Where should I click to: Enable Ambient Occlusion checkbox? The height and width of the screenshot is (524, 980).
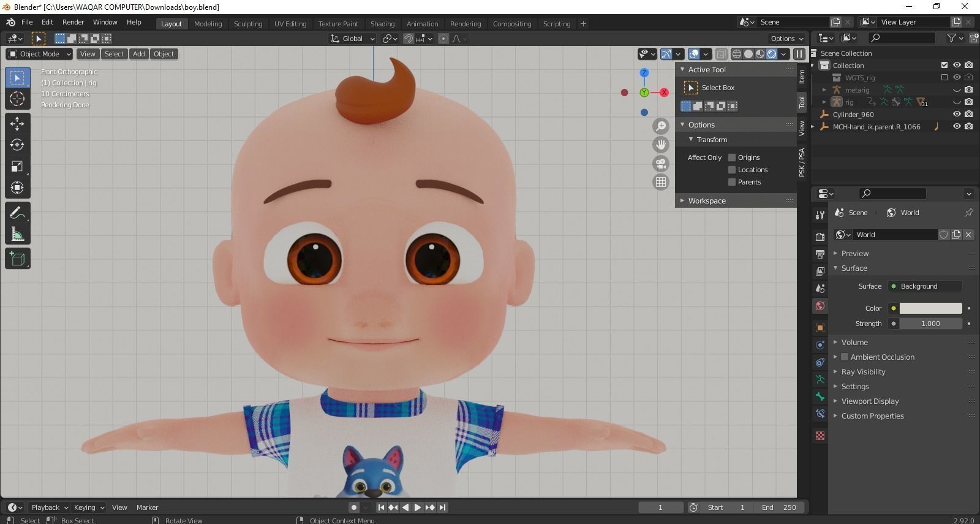point(845,357)
